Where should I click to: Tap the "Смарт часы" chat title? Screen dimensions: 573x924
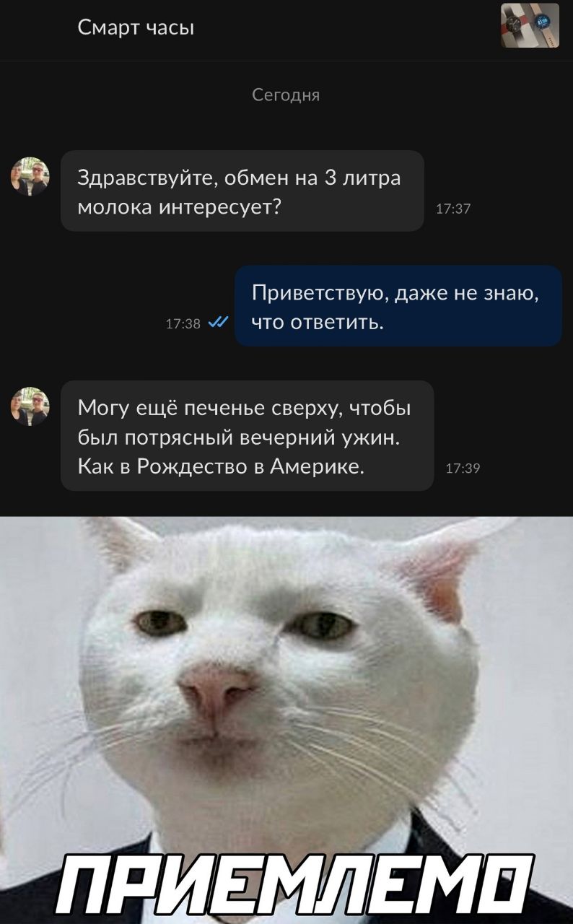136,28
